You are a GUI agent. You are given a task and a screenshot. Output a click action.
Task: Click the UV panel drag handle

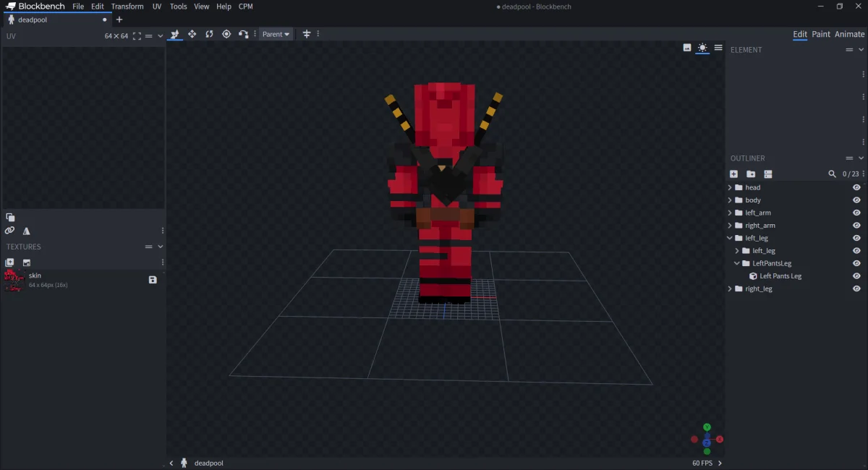tap(149, 35)
